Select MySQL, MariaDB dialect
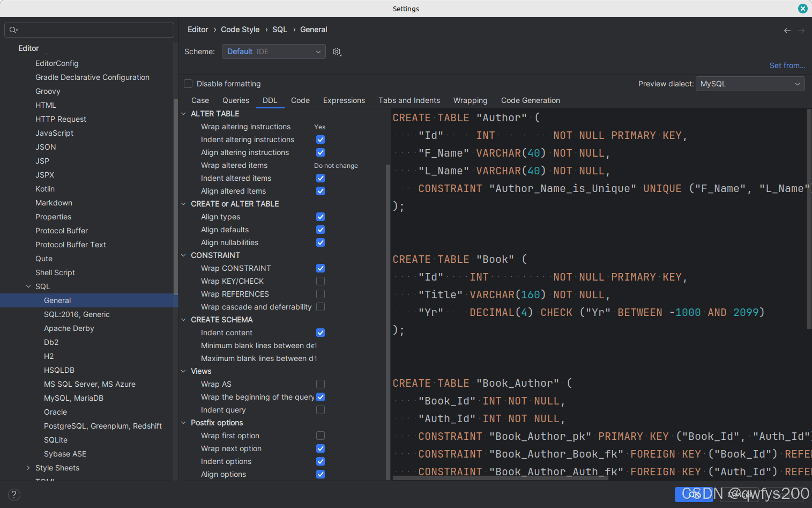The height and width of the screenshot is (508, 812). (x=73, y=398)
